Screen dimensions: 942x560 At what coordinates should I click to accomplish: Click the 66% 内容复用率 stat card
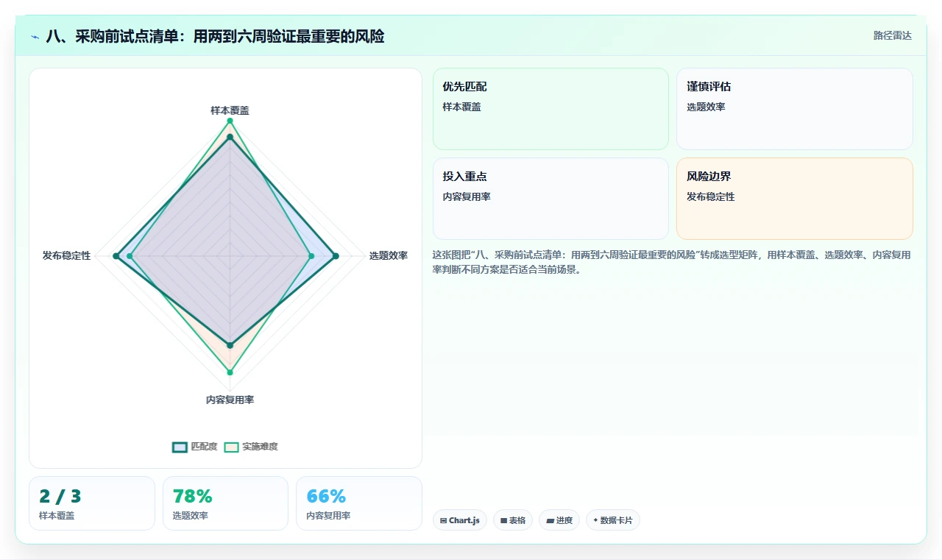point(359,503)
